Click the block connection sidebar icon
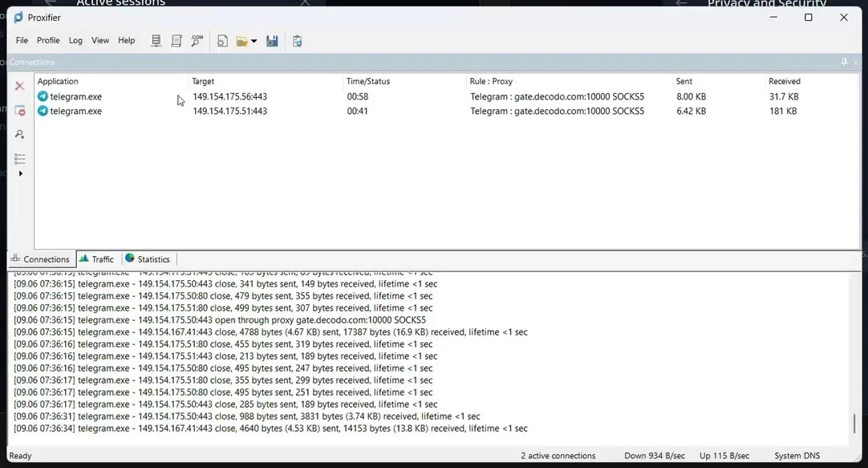Screen dimensions: 868x468 [x=19, y=110]
